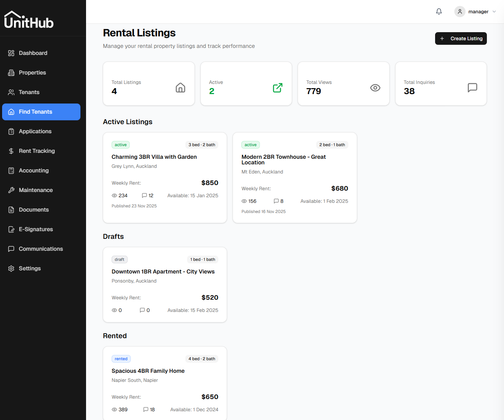Click the Create Listing button
The height and width of the screenshot is (420, 504).
pyautogui.click(x=461, y=38)
